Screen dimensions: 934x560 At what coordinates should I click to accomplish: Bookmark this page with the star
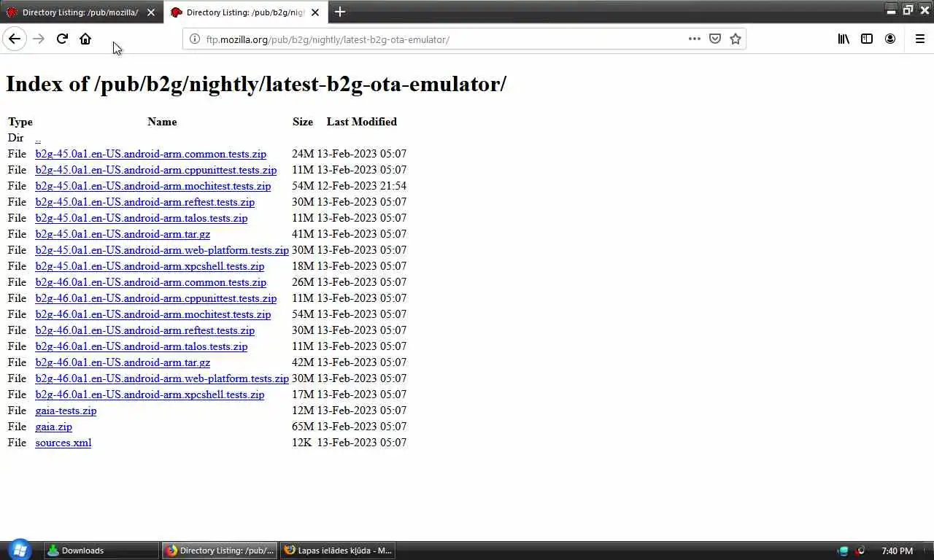736,39
